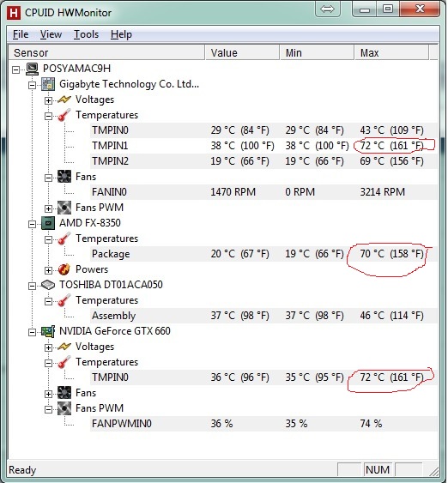The image size is (448, 483).
Task: Click the motherboard Voltages lightning icon
Action: click(64, 100)
